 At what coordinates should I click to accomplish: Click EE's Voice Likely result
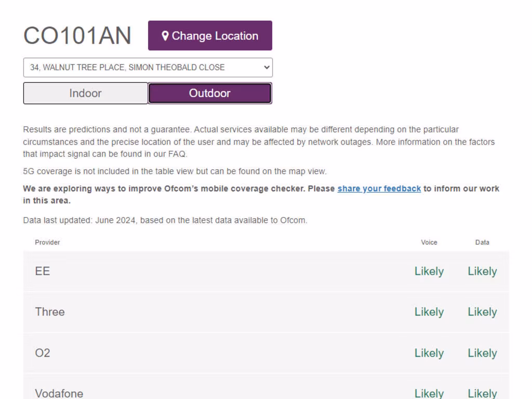[429, 271]
